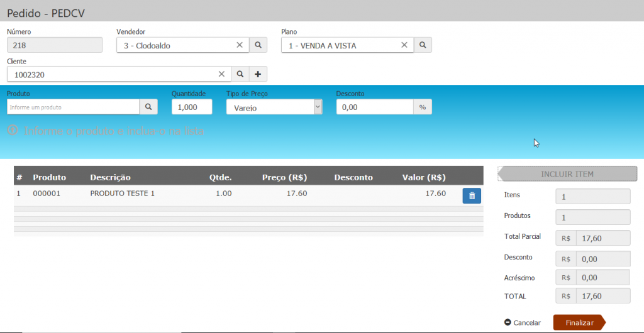The width and height of the screenshot is (644, 333).
Task: Click the Quantidade input field
Action: [x=192, y=107]
